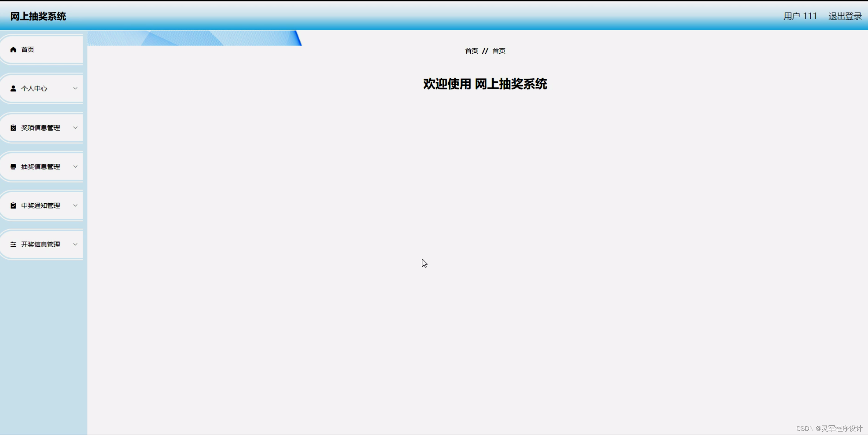Open the 首页 sidebar menu item
Image resolution: width=868 pixels, height=435 pixels.
(28, 50)
